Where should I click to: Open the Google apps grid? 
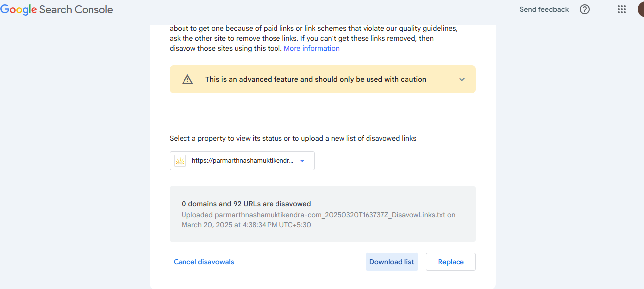tap(621, 9)
